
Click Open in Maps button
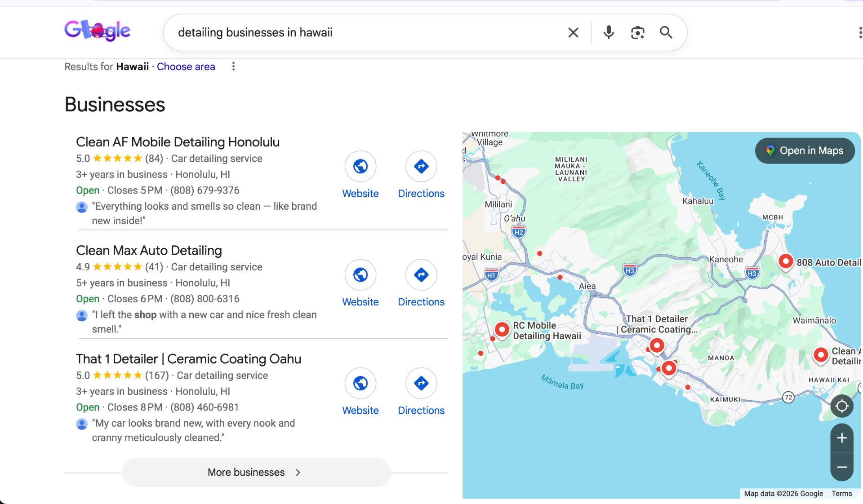(x=805, y=150)
